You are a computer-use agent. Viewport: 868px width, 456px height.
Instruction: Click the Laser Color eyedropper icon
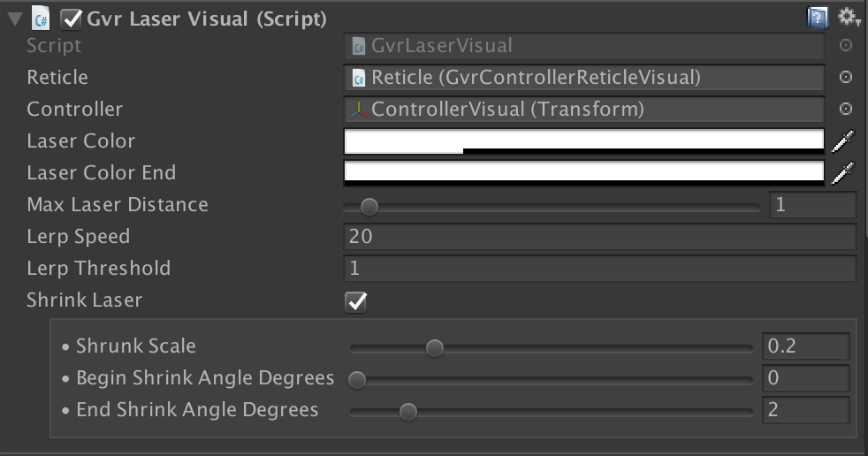(x=844, y=141)
